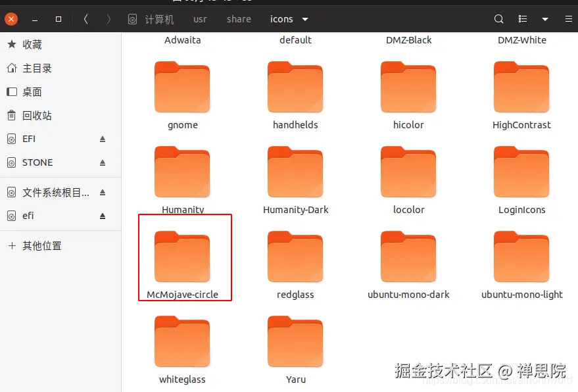Navigate to the share breadcrumb item

[x=238, y=19]
